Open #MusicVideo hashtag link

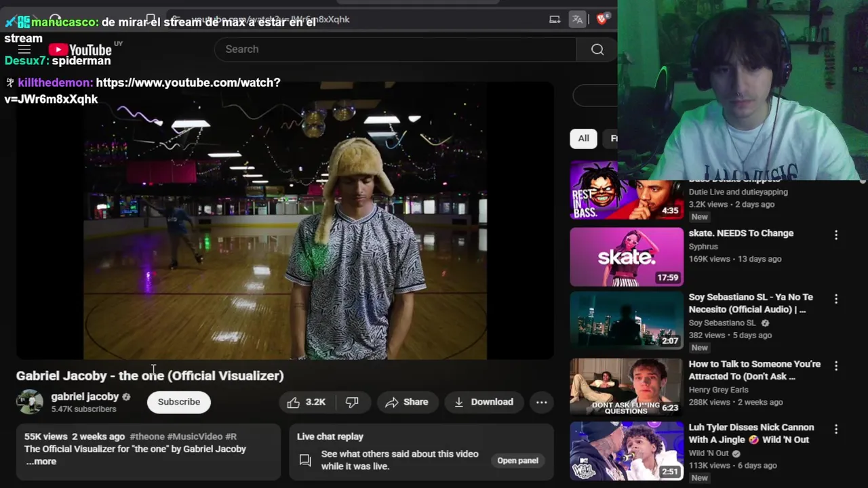click(195, 436)
